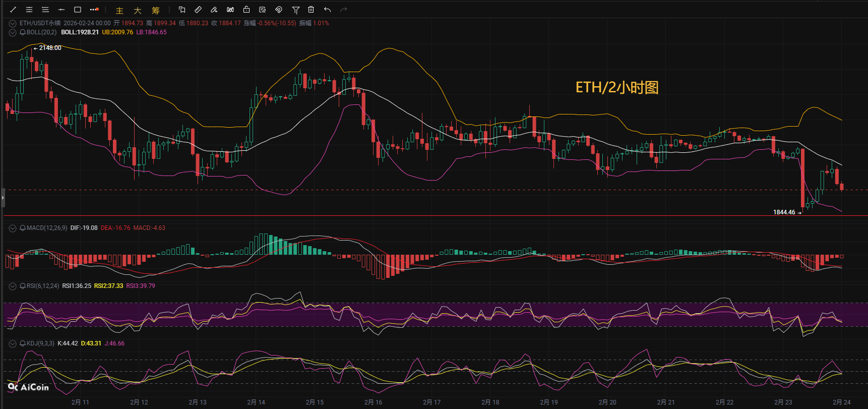Screen dimensions: 868x409
Task: Toggle the MACD indicator alert bell
Action: click(x=23, y=228)
